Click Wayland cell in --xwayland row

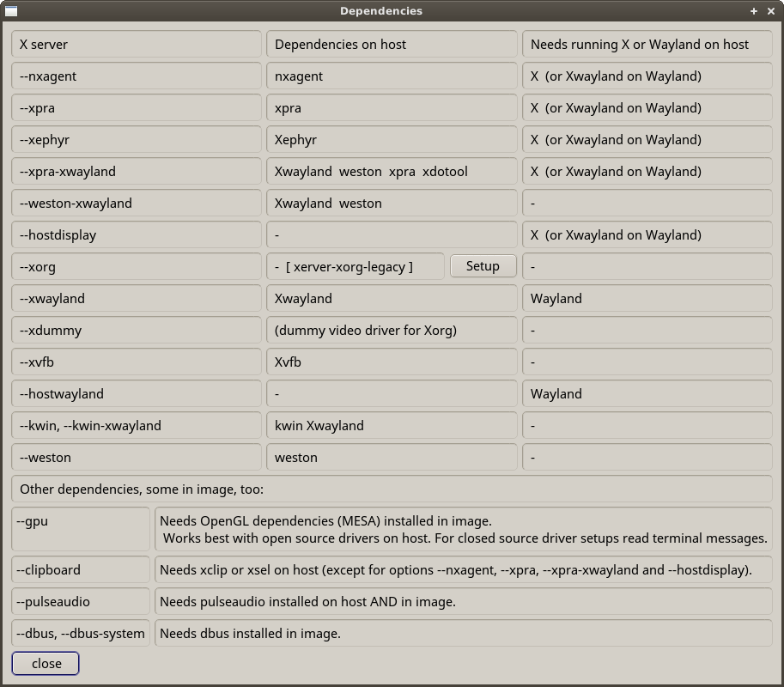[647, 299]
